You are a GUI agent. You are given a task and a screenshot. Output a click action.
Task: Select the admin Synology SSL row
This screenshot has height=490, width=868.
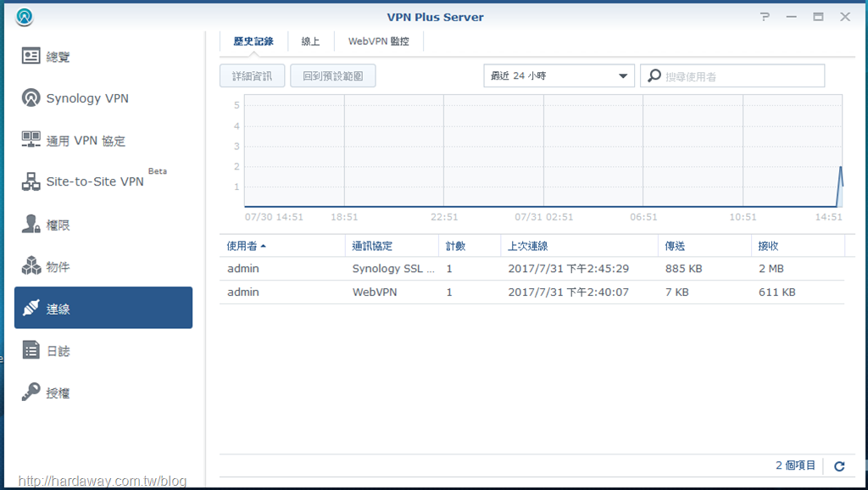click(532, 269)
